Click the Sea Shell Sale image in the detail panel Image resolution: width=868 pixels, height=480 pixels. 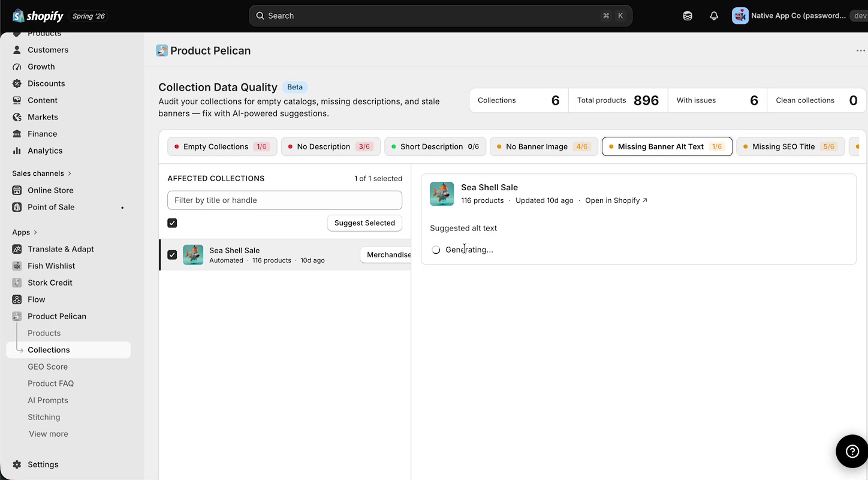click(x=442, y=194)
